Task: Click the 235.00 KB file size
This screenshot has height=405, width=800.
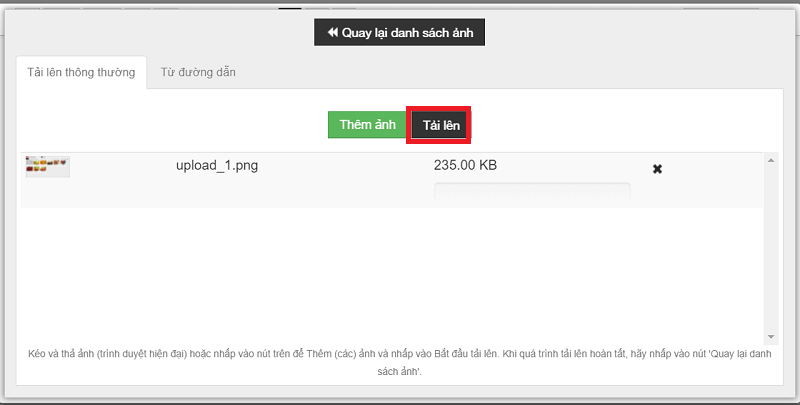Action: click(x=465, y=165)
